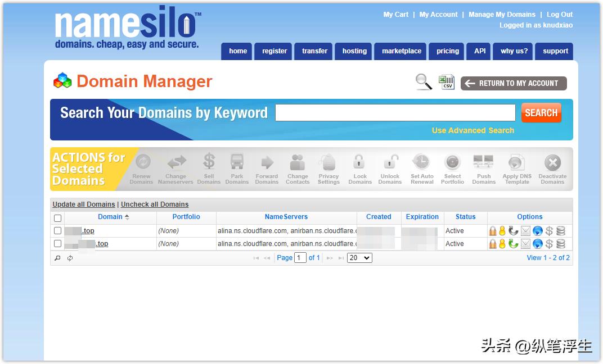
Task: Click the Deactivate Domains X icon
Action: pyautogui.click(x=552, y=163)
